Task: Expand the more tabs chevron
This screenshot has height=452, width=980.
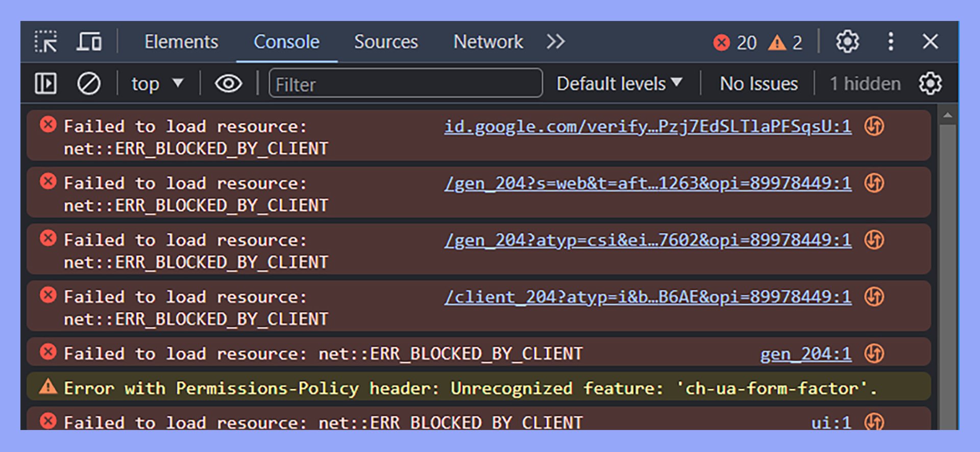Action: point(555,42)
